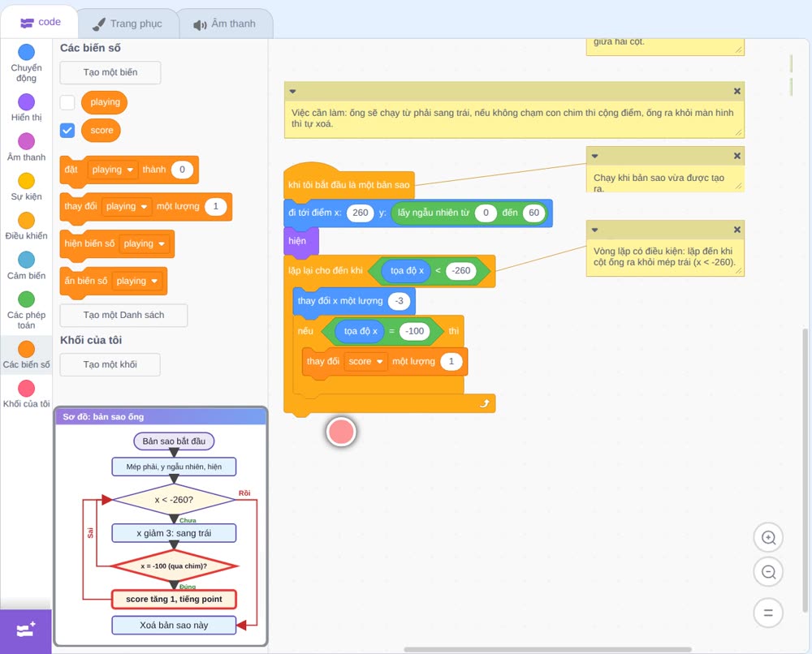The height and width of the screenshot is (654, 812).
Task: Open the Điều khiển block category
Action: point(26,226)
